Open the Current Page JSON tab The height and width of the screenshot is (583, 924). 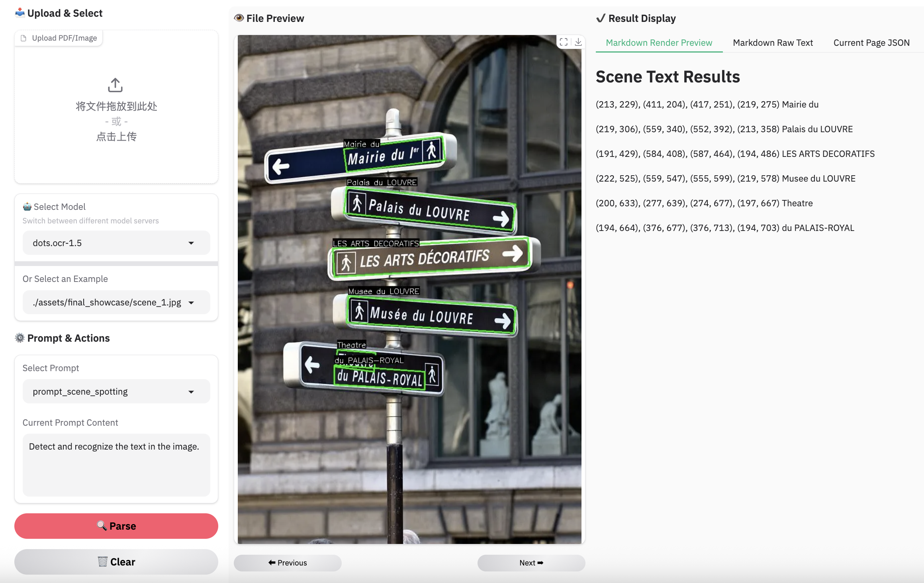(871, 43)
